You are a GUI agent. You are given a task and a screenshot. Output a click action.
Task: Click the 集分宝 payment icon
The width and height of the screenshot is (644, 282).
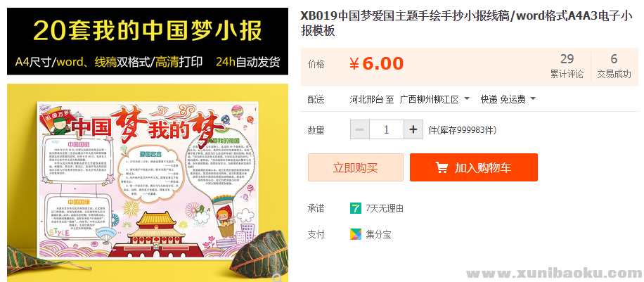coord(355,234)
